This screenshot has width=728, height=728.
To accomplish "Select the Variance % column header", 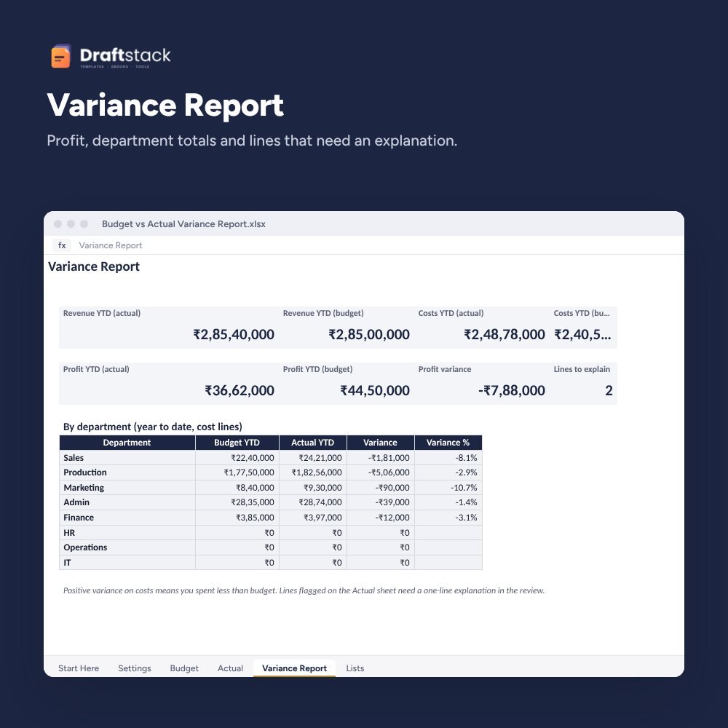I will (x=448, y=443).
